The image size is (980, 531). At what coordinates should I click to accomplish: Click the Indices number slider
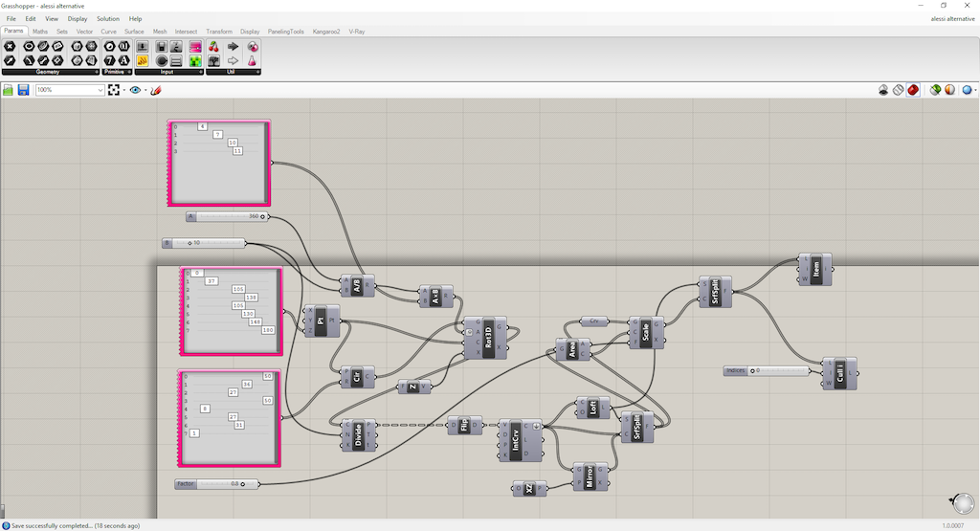coord(767,371)
